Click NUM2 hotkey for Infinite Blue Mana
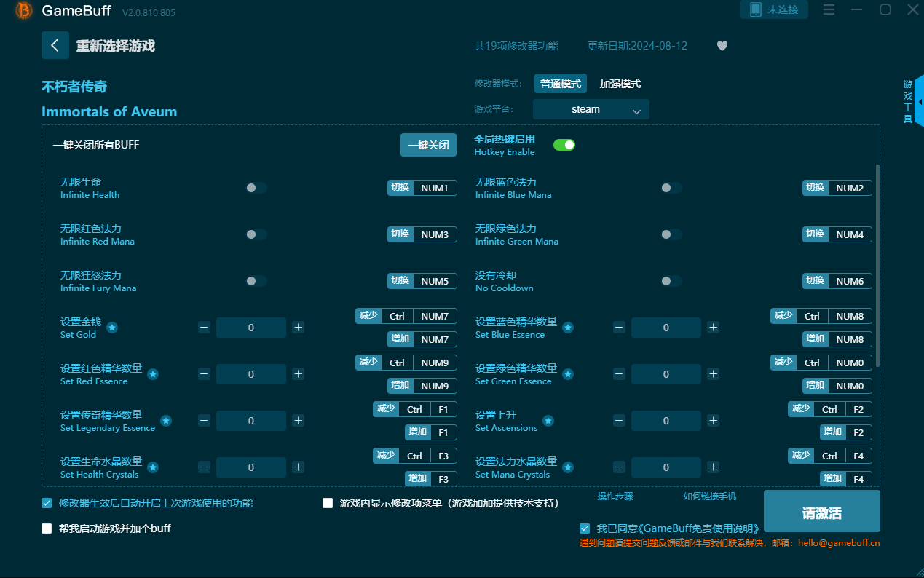This screenshot has height=578, width=924. coord(850,188)
